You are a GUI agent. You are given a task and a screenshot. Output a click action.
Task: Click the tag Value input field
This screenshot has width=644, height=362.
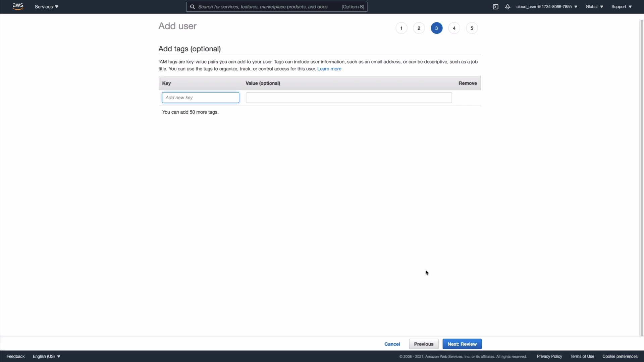coord(349,98)
